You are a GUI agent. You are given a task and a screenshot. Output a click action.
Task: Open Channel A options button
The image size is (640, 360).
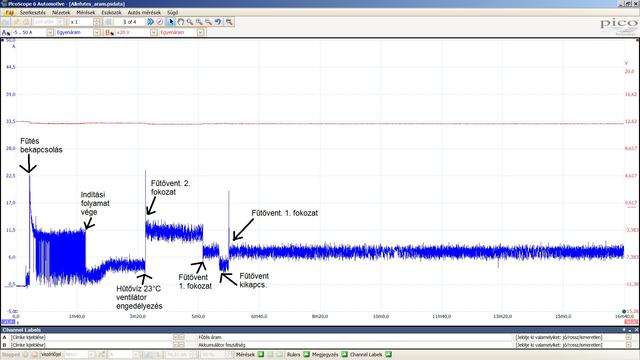click(6, 32)
